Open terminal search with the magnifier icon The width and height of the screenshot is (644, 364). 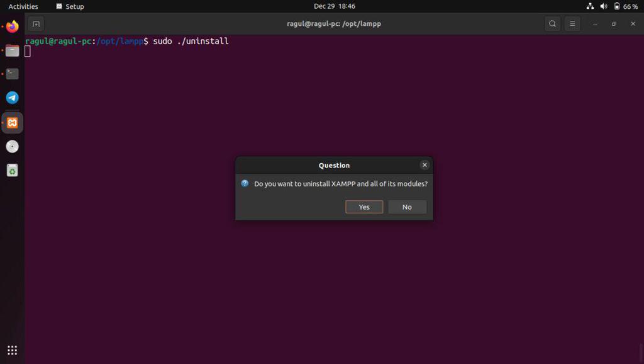click(552, 24)
